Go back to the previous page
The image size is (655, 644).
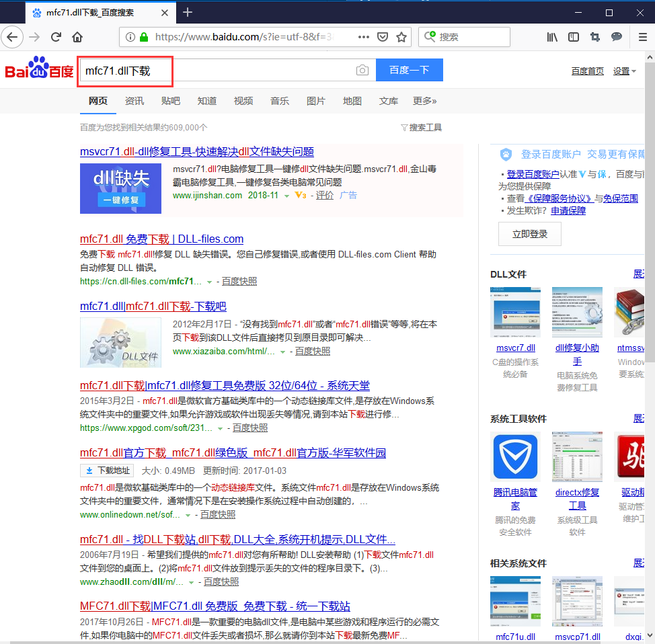pyautogui.click(x=12, y=37)
